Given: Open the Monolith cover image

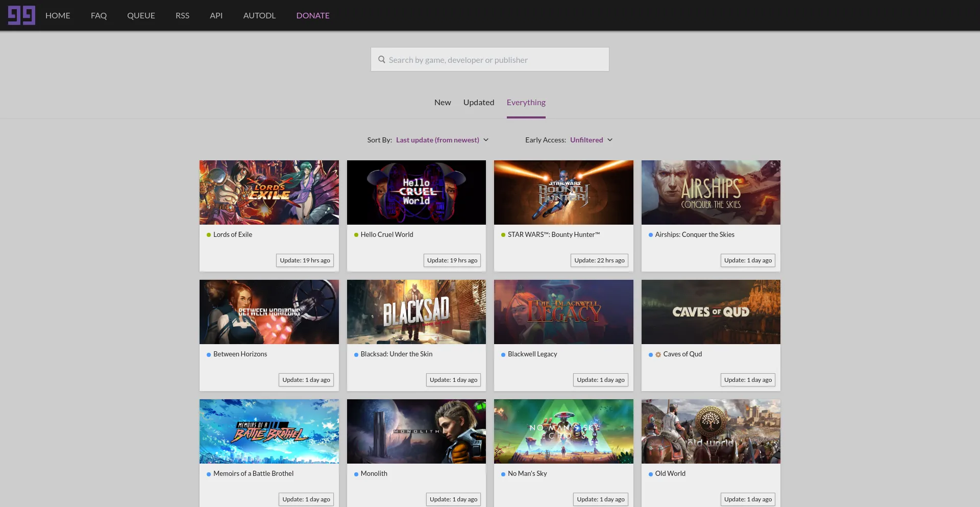Looking at the screenshot, I should coord(416,431).
